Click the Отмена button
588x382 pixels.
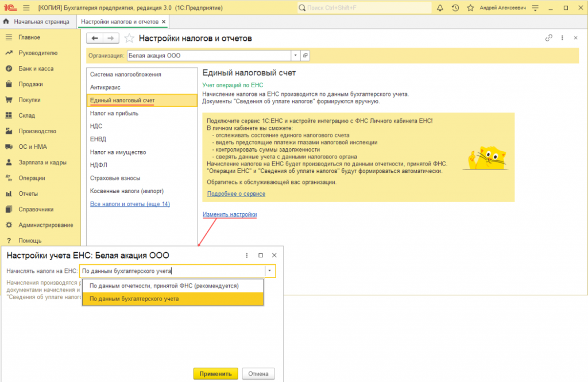point(258,374)
